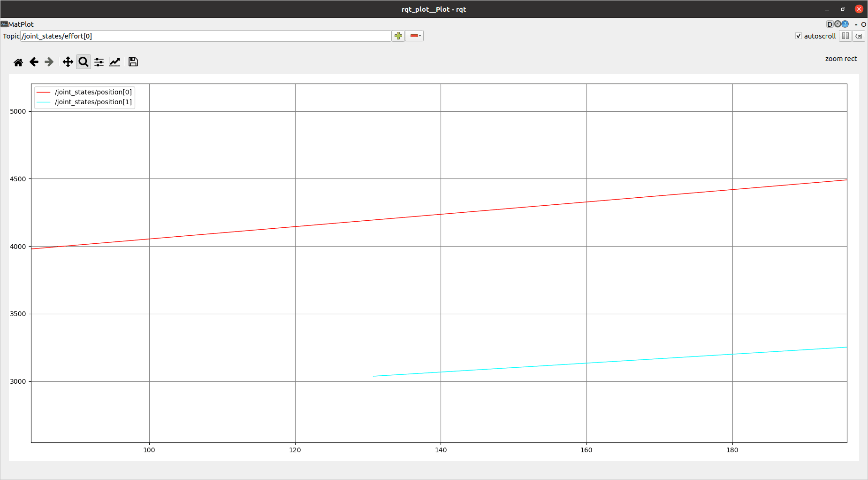
Task: Click the Topic input field
Action: click(x=206, y=36)
